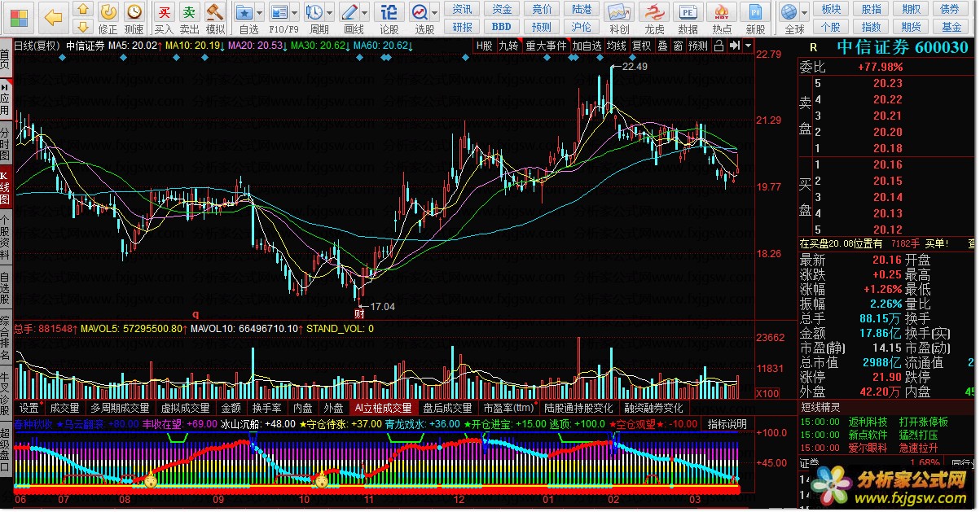Expand the 画线 dropdown arrow

[366, 13]
